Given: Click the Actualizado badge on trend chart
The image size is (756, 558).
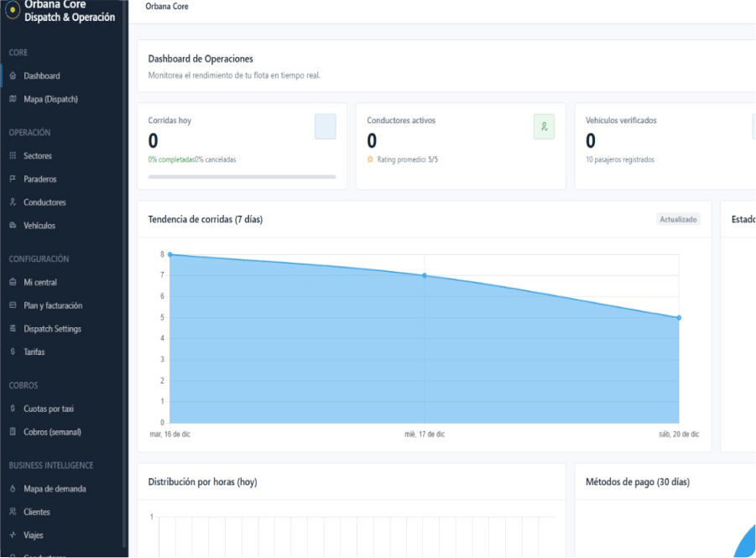Looking at the screenshot, I should click(x=678, y=220).
